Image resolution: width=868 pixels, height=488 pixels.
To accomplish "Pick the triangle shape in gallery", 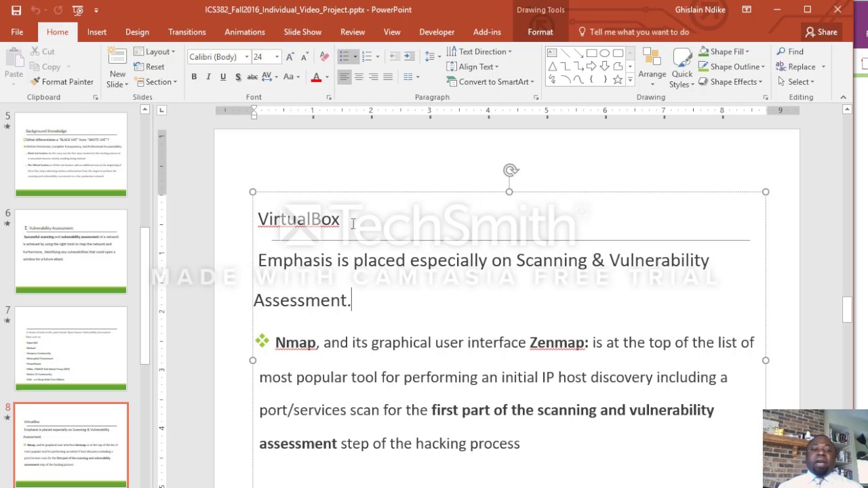I will (x=552, y=66).
